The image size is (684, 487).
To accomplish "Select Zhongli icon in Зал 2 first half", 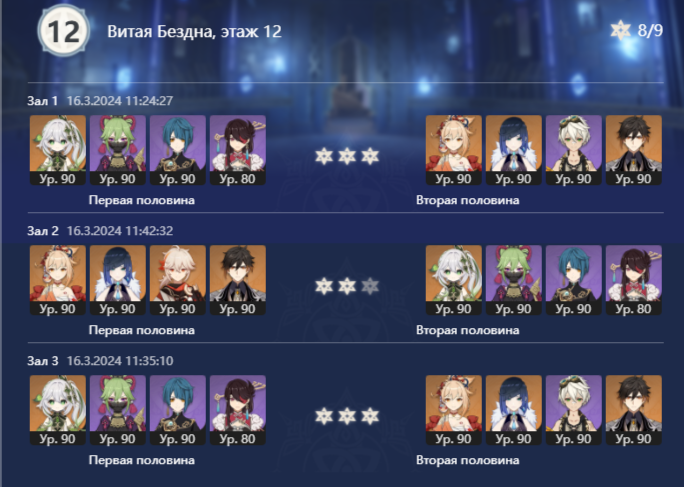I will click(238, 280).
